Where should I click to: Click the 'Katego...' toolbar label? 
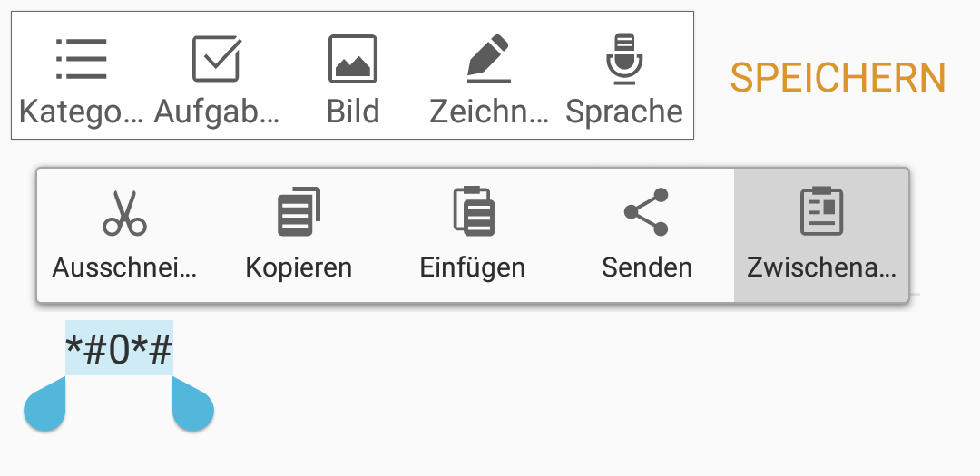[x=82, y=112]
